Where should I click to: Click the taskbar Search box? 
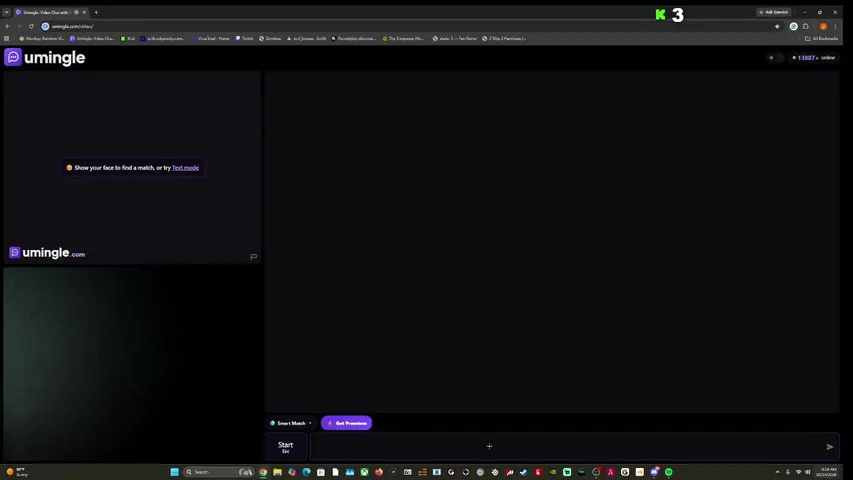click(x=219, y=472)
